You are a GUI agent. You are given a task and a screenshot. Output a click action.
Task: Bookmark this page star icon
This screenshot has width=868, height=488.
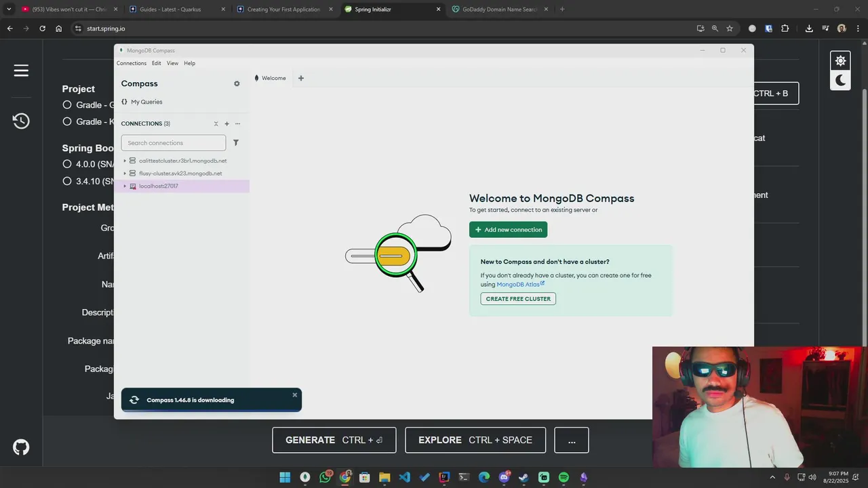730,28
